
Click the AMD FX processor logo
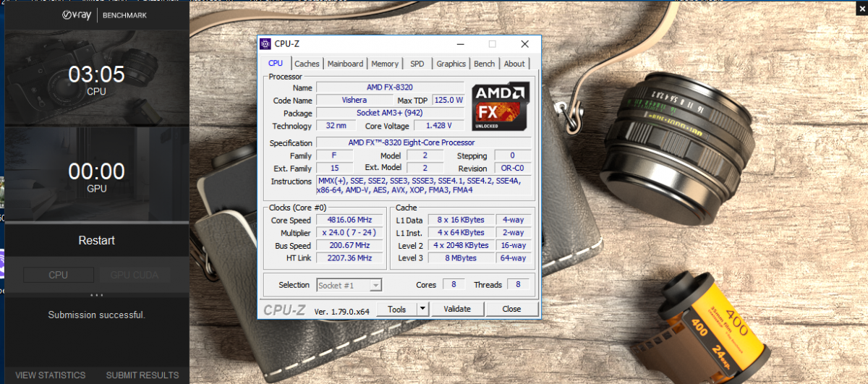click(501, 105)
